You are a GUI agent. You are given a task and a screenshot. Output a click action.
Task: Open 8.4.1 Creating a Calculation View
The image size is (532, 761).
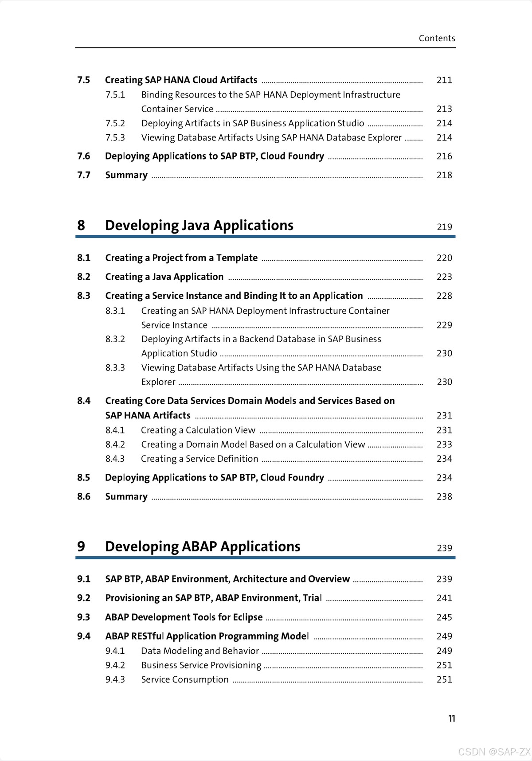(x=198, y=430)
